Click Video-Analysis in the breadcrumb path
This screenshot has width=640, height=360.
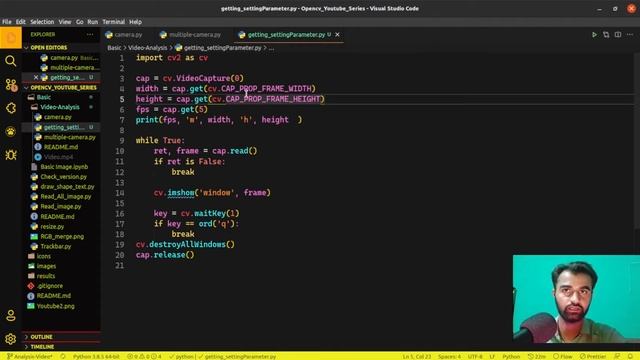click(147, 48)
